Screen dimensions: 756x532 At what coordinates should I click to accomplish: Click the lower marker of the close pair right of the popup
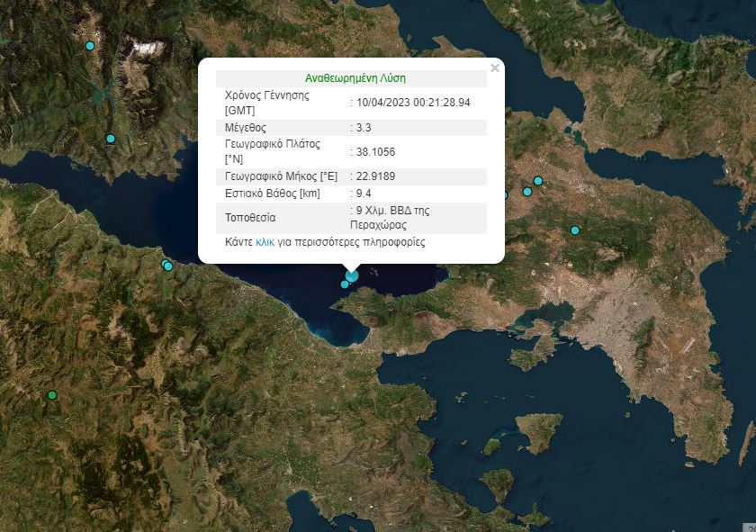[x=527, y=192]
